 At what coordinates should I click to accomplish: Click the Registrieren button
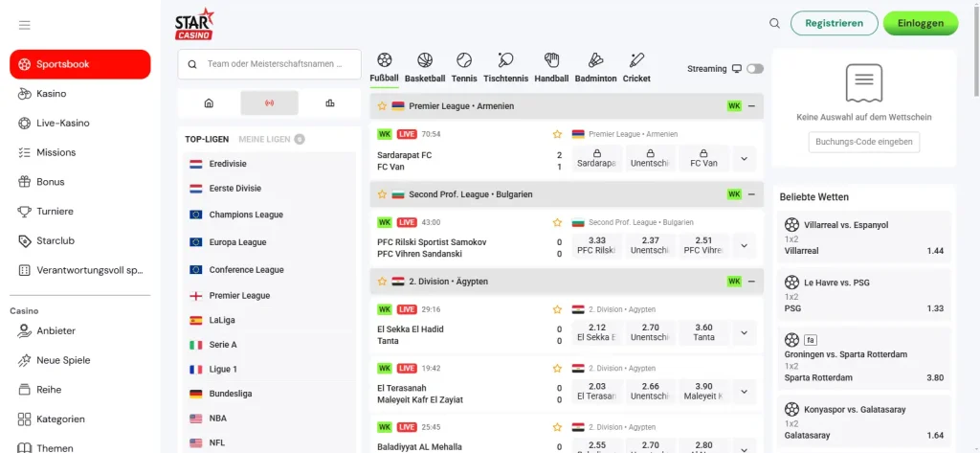(x=834, y=23)
